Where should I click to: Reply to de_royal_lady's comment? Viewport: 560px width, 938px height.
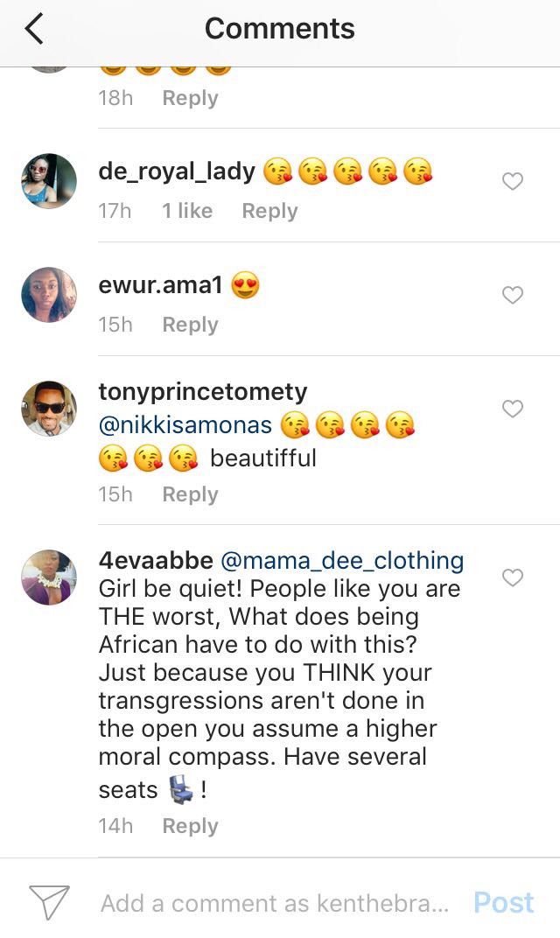[x=269, y=211]
